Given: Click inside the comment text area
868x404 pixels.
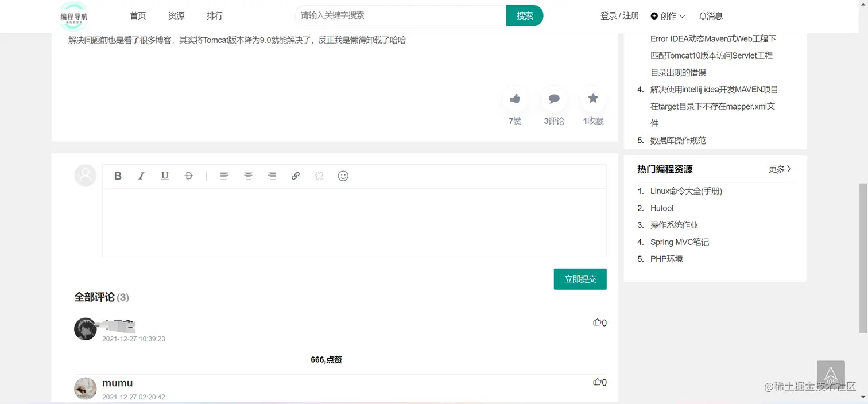Looking at the screenshot, I should [x=354, y=223].
